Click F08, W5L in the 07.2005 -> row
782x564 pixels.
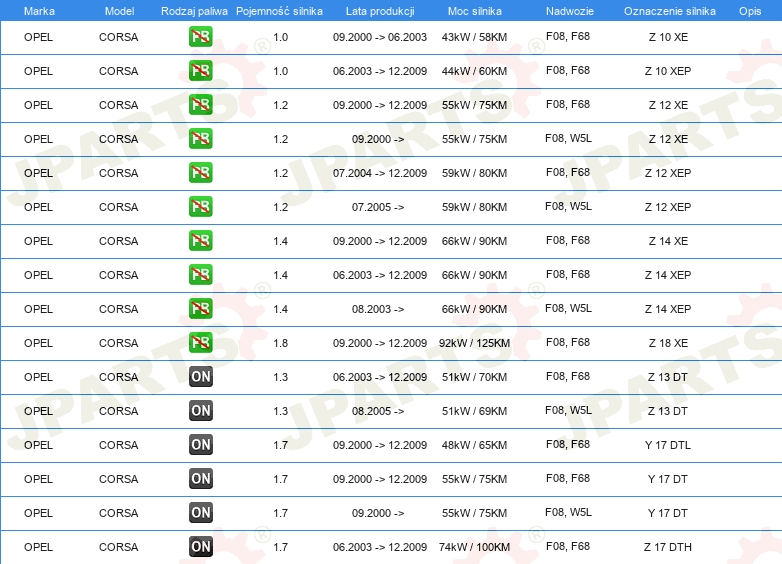568,206
